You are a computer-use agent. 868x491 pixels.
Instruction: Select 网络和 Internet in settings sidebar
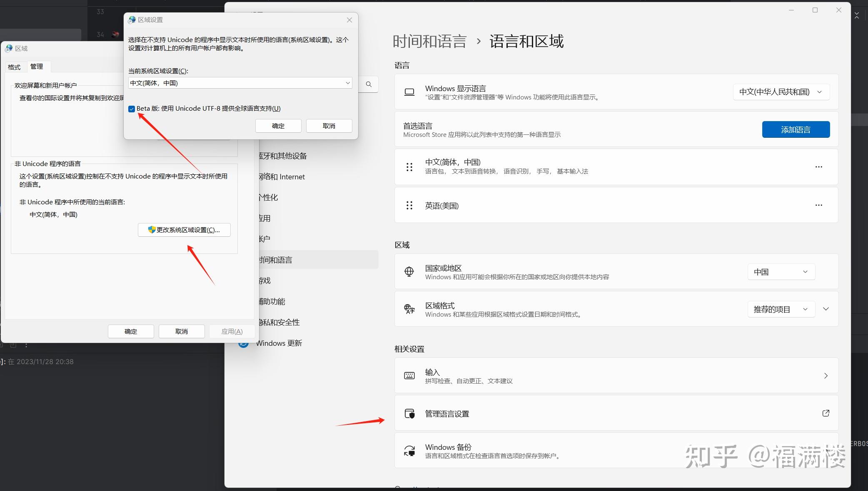coord(282,177)
